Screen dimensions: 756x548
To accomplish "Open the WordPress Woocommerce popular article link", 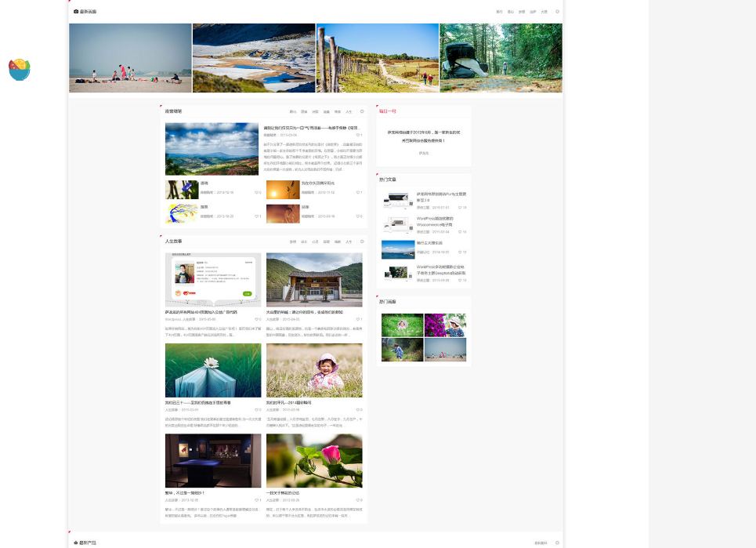I will pos(441,221).
